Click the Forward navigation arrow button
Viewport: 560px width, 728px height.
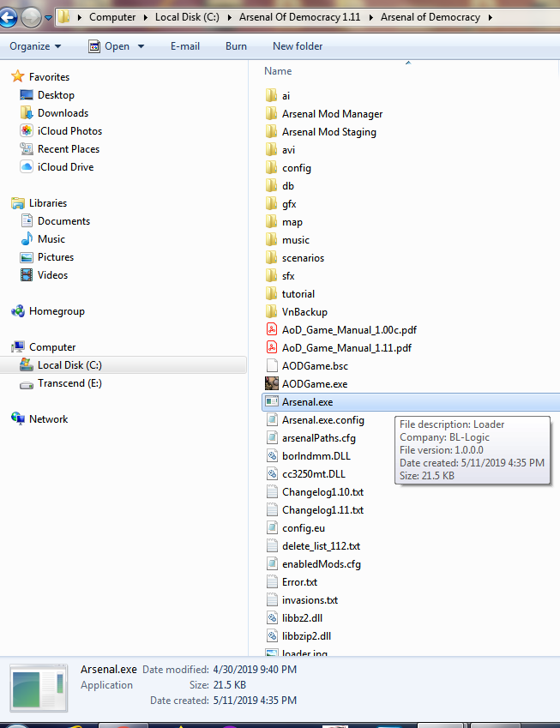tap(31, 18)
